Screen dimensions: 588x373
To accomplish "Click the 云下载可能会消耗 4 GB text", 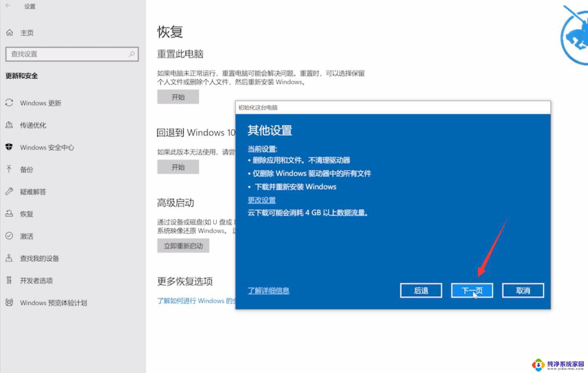I will point(308,213).
